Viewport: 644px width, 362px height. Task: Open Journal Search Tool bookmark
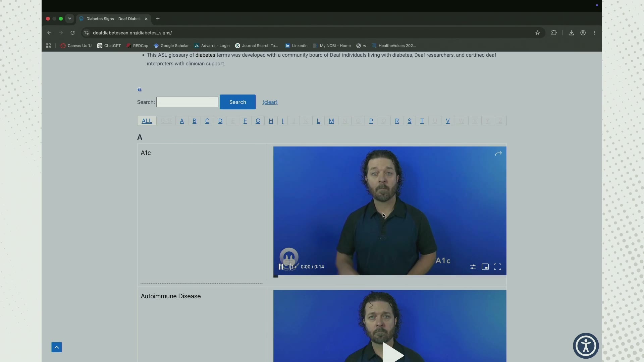coord(257,46)
